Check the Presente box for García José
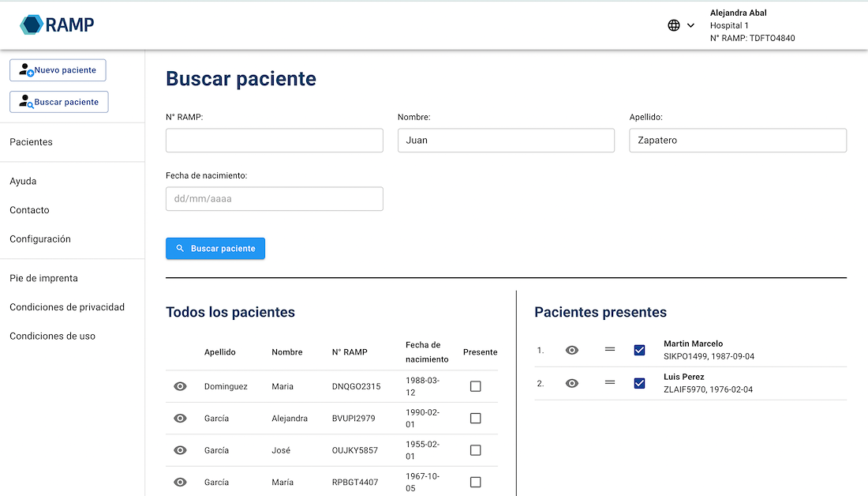The width and height of the screenshot is (868, 496). tap(476, 450)
